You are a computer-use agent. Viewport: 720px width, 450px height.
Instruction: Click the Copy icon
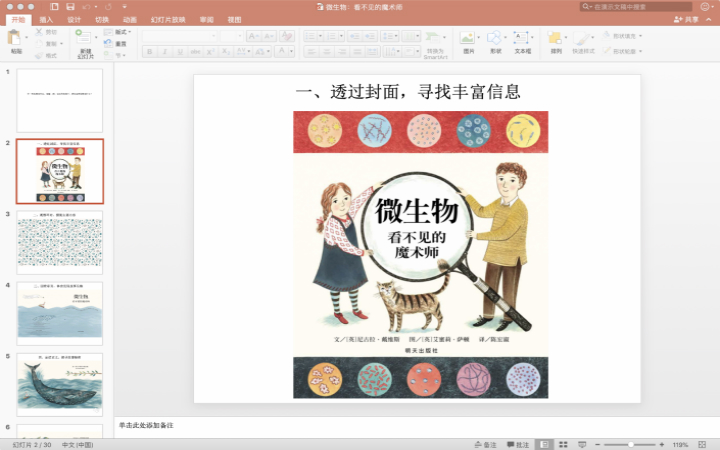point(39,44)
